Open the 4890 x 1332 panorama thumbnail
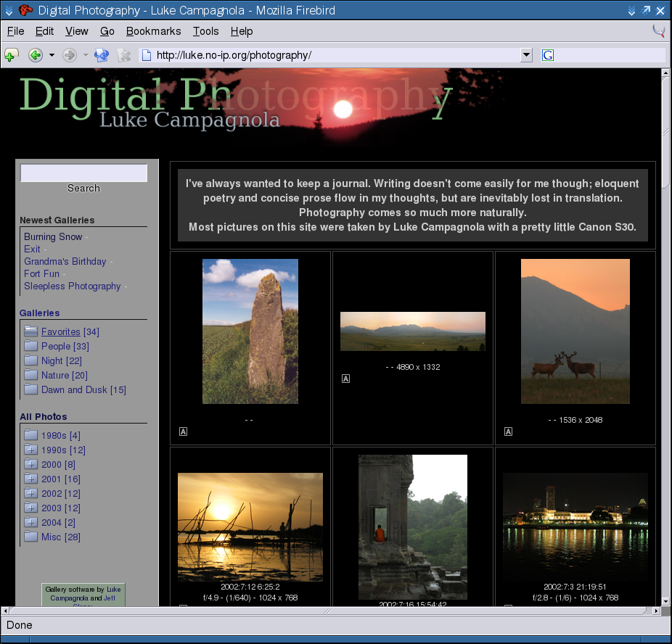 click(413, 331)
